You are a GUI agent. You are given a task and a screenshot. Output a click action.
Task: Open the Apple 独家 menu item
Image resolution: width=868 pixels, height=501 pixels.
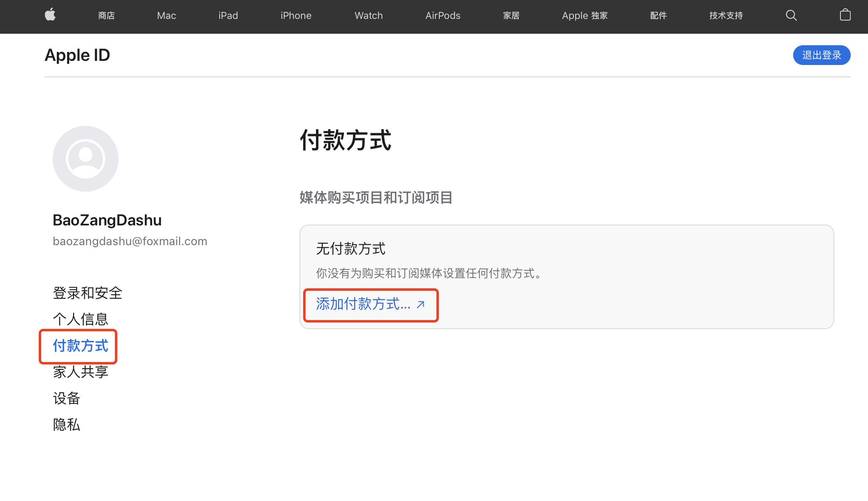[x=585, y=16]
